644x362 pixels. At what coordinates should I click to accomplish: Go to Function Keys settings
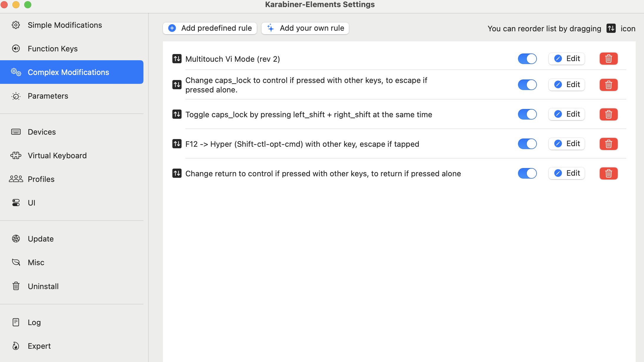click(x=53, y=49)
